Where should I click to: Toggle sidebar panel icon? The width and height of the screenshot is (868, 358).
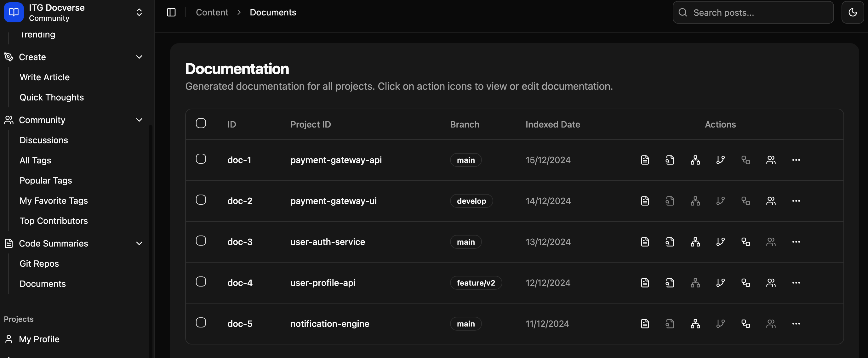click(171, 13)
